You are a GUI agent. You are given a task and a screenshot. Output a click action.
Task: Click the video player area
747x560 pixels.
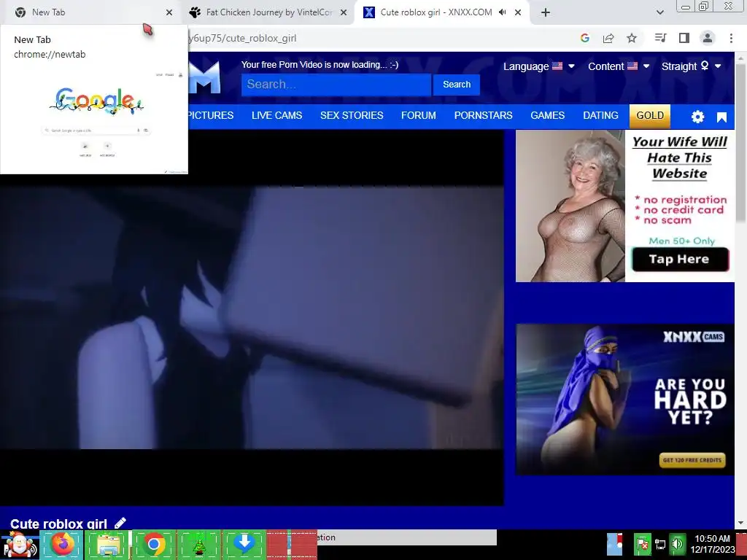[x=252, y=318]
